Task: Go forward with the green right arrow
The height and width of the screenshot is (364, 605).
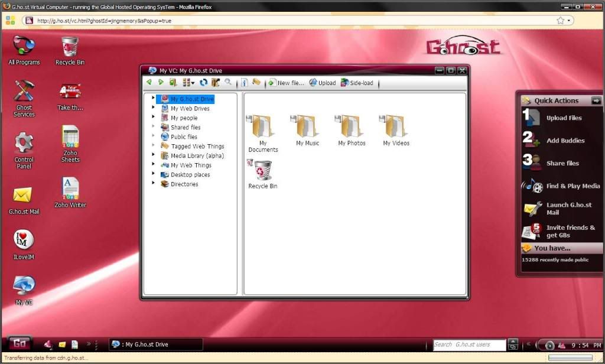Action: [x=161, y=82]
